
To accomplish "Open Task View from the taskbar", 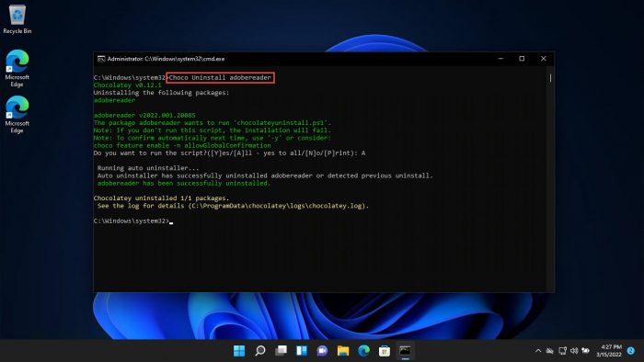I will 281,351.
